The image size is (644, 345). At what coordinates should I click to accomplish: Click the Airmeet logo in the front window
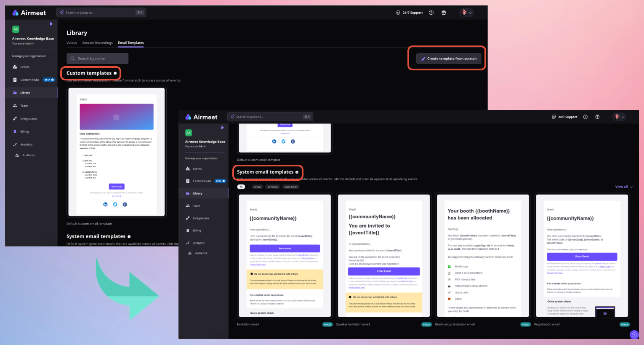201,117
